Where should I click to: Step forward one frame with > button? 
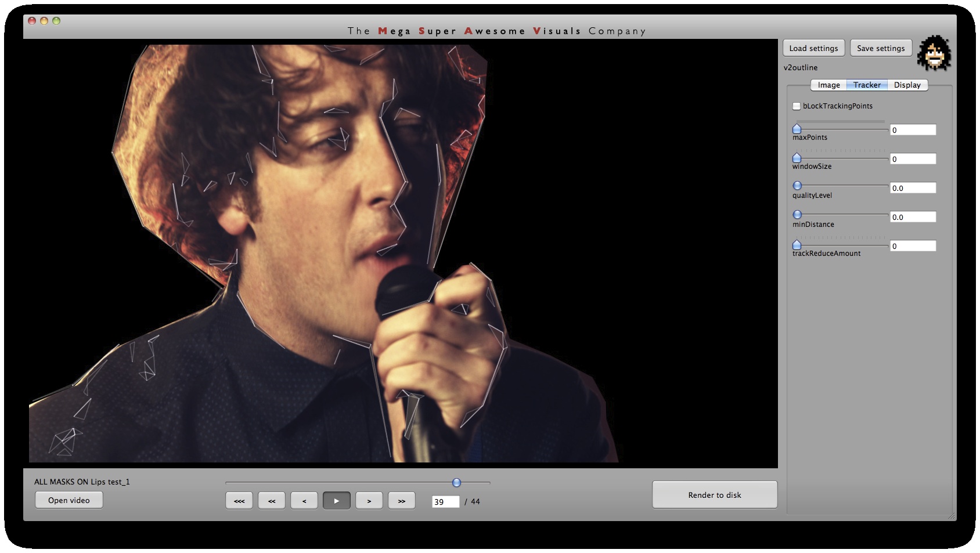pos(369,501)
